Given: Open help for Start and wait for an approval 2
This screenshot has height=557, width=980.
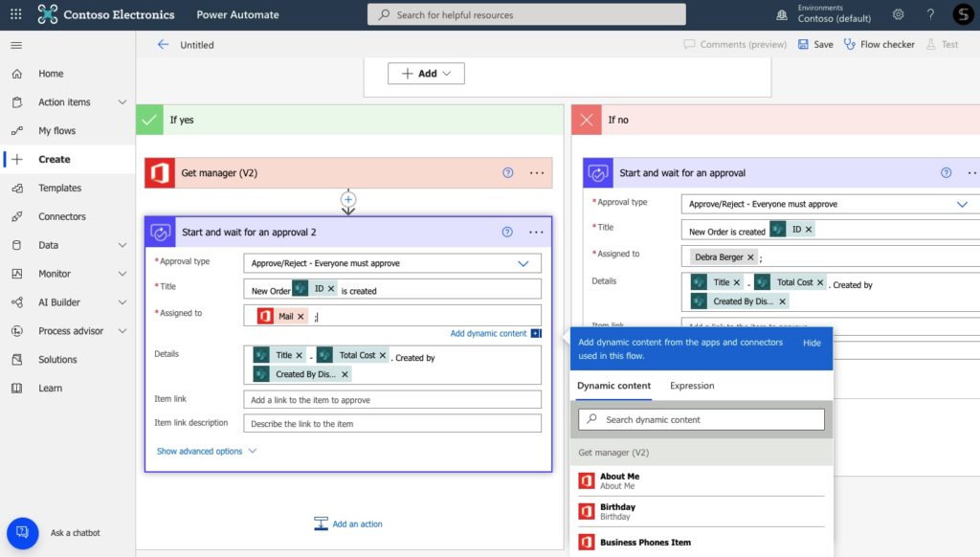Looking at the screenshot, I should point(507,232).
